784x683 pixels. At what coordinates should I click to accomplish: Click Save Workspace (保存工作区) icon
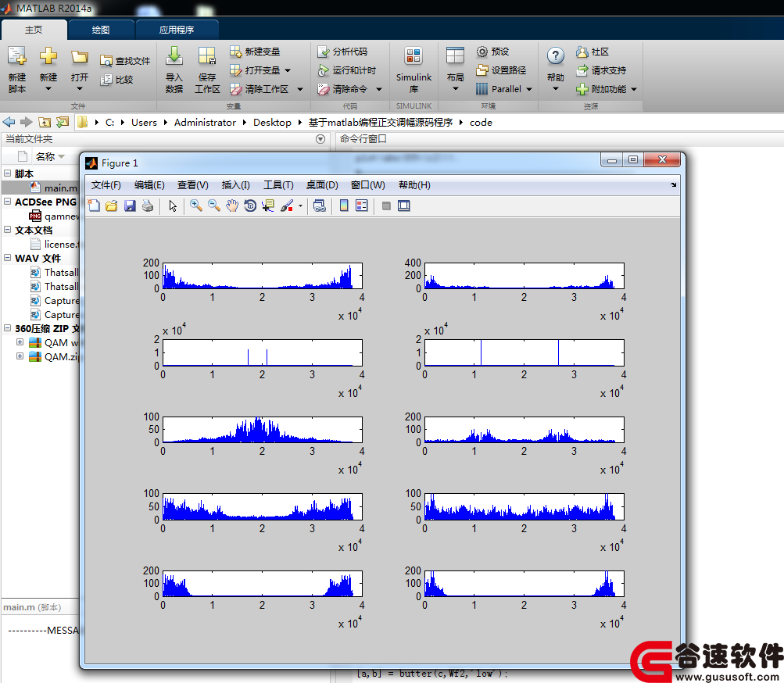[207, 56]
